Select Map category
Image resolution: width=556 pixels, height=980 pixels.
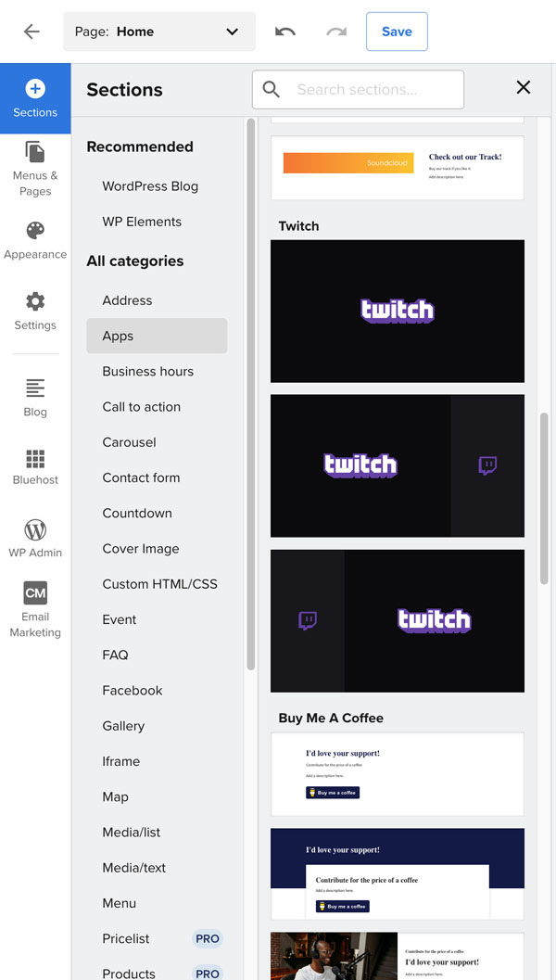point(116,796)
